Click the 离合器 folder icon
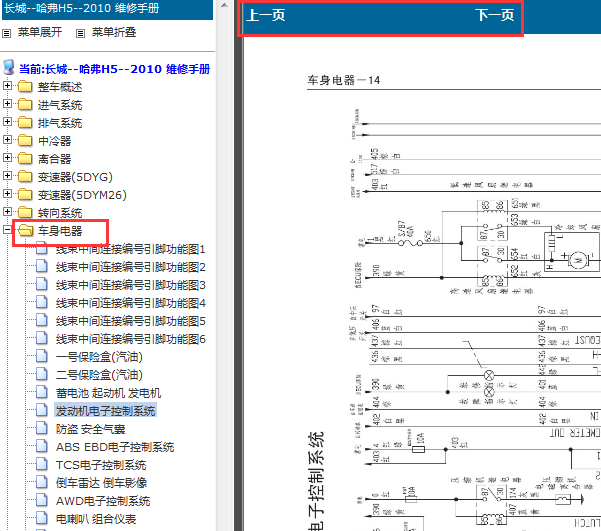601x531 pixels. 25,159
